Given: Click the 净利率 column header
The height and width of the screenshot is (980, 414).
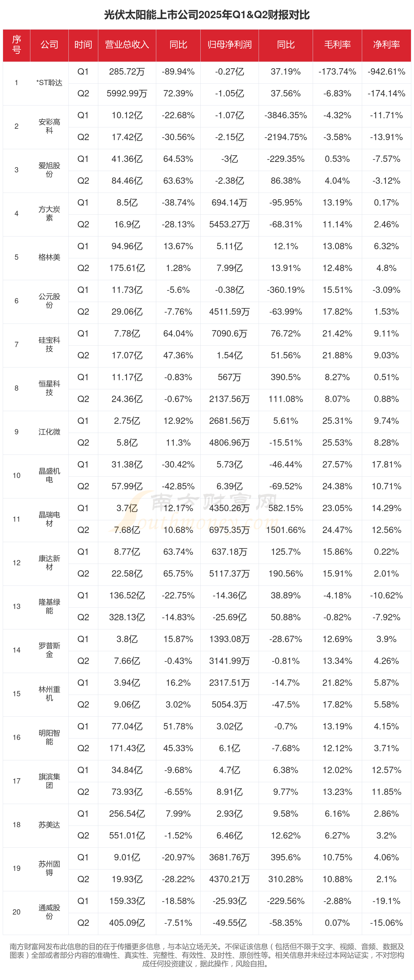Looking at the screenshot, I should click(386, 45).
